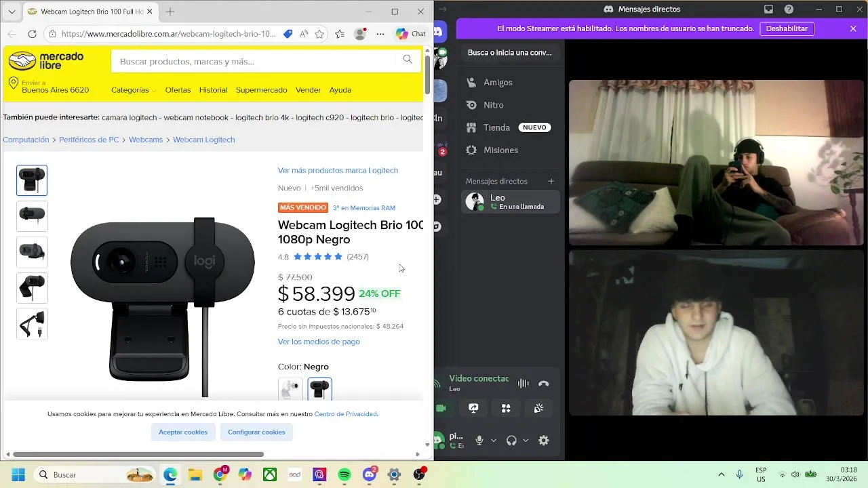Screen dimensions: 868x488
Task: Click the Busca o inicia una conversación field
Action: click(510, 52)
